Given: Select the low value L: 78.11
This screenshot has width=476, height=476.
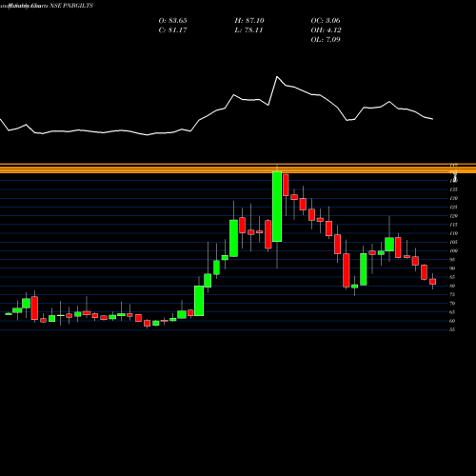Looking at the screenshot, I should coord(248,30).
